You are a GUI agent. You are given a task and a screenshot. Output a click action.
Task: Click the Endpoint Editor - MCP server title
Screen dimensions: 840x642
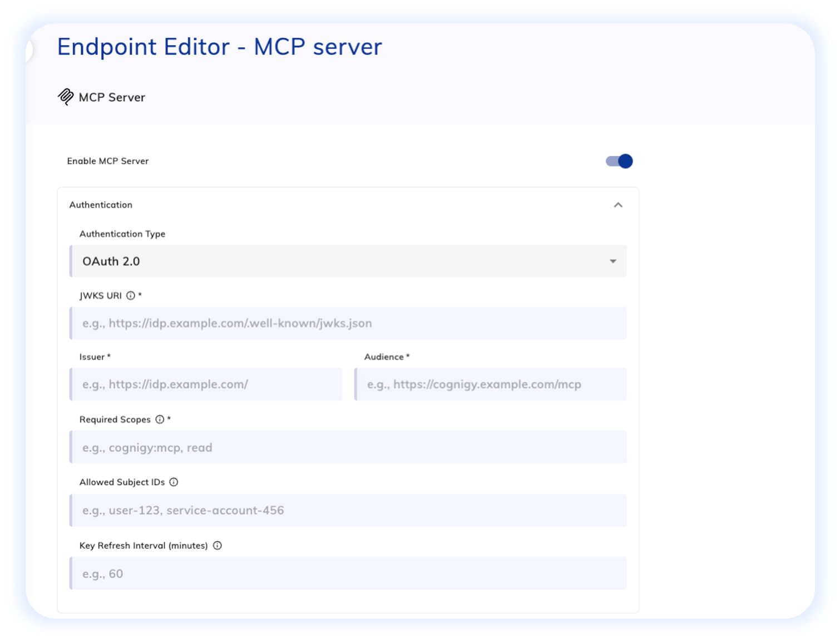(220, 47)
